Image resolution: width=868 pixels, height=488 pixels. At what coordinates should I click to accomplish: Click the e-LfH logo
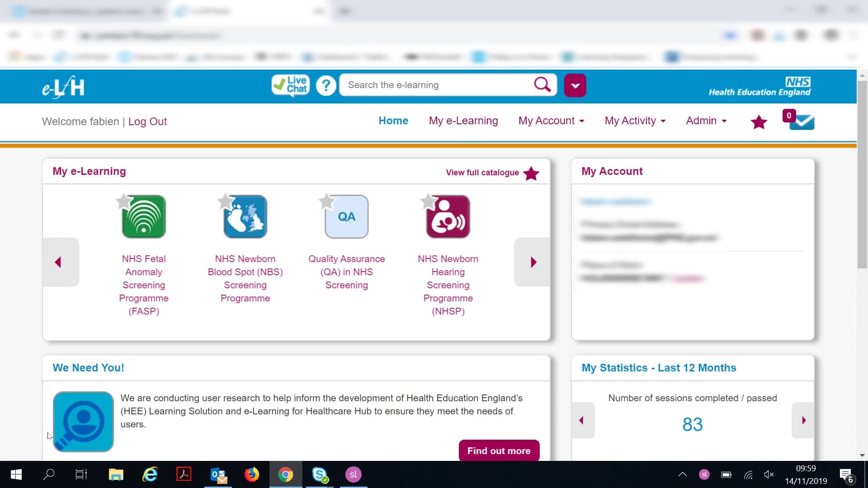(63, 86)
